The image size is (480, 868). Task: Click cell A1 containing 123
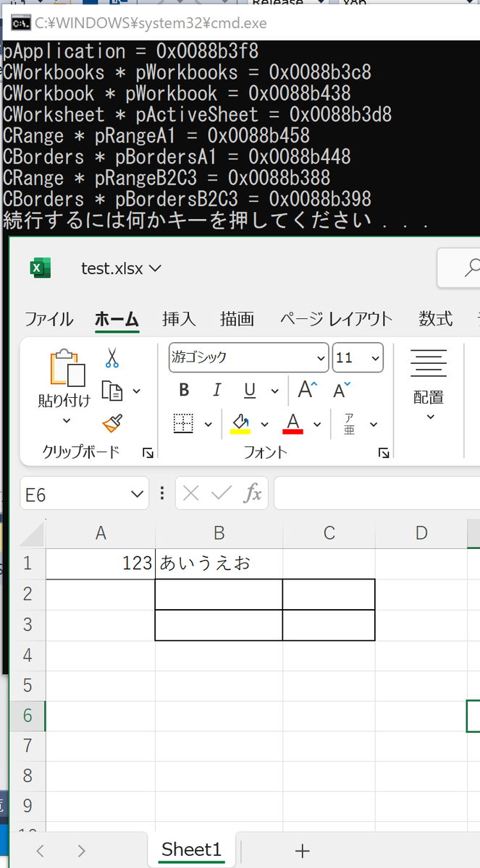tap(101, 563)
